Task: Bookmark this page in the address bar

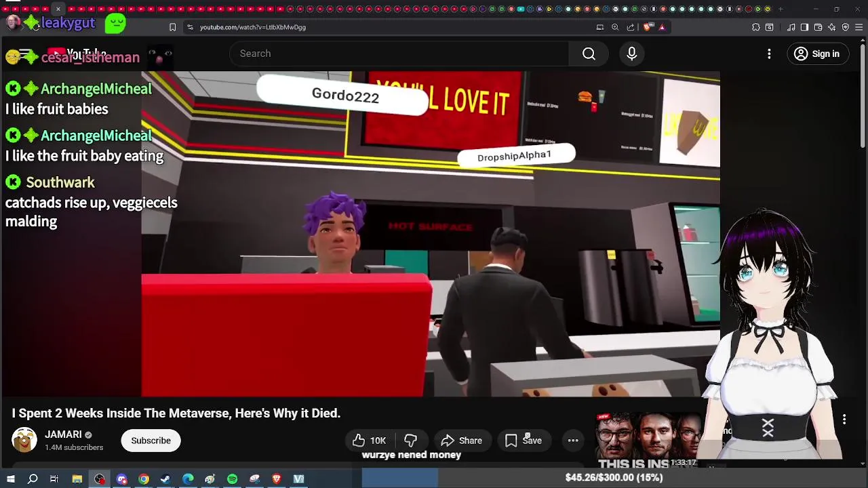Action: (x=172, y=27)
